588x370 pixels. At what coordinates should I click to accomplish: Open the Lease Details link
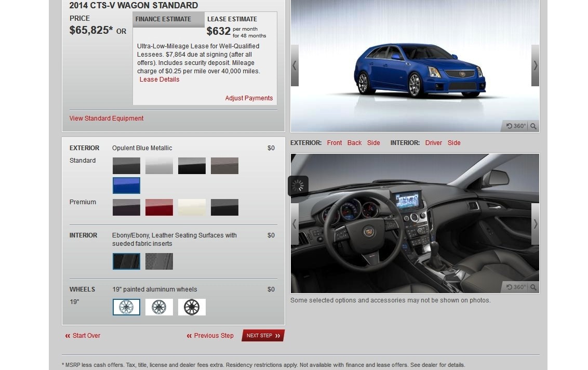(159, 80)
